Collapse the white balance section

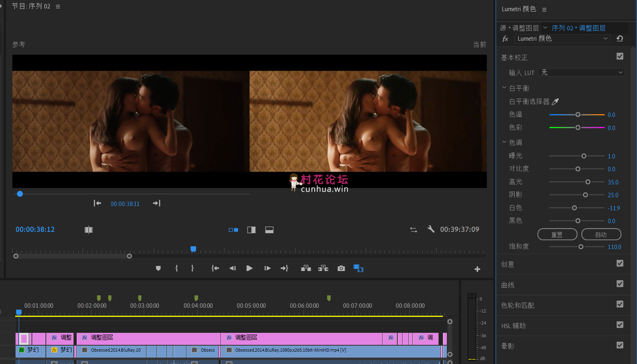[x=504, y=88]
